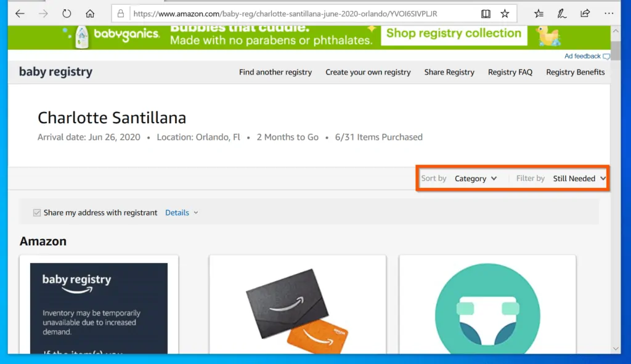Click the page scrollbar up arrow

(616, 31)
